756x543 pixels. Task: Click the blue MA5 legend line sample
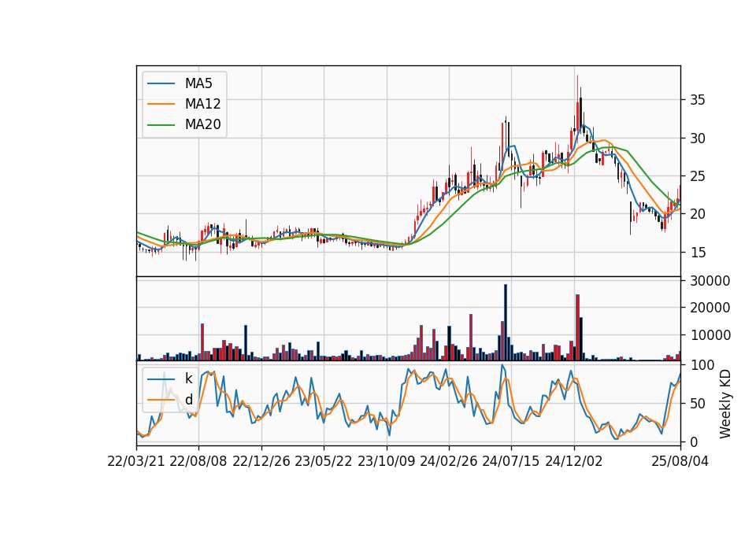[161, 83]
